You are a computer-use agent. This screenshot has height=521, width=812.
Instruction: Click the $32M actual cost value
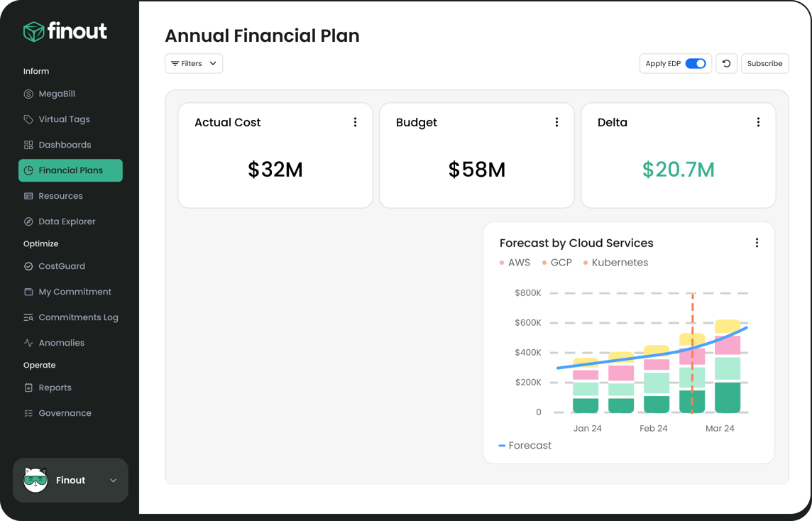(x=275, y=170)
